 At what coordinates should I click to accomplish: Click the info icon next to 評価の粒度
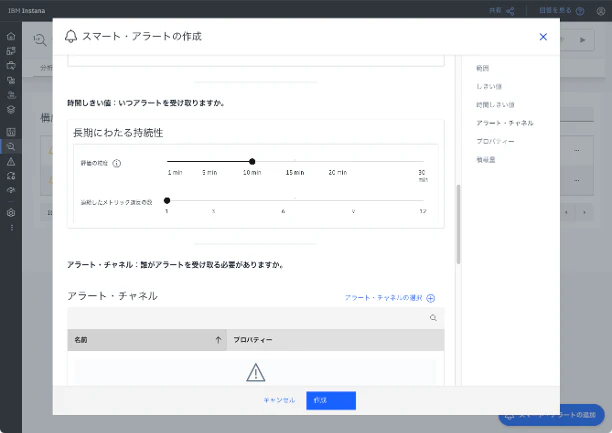(x=117, y=163)
